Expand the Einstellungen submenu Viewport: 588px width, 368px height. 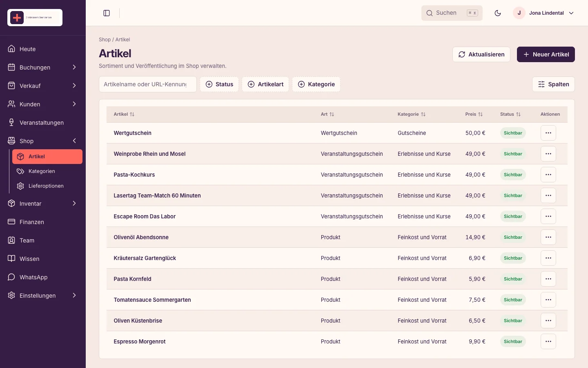point(43,296)
